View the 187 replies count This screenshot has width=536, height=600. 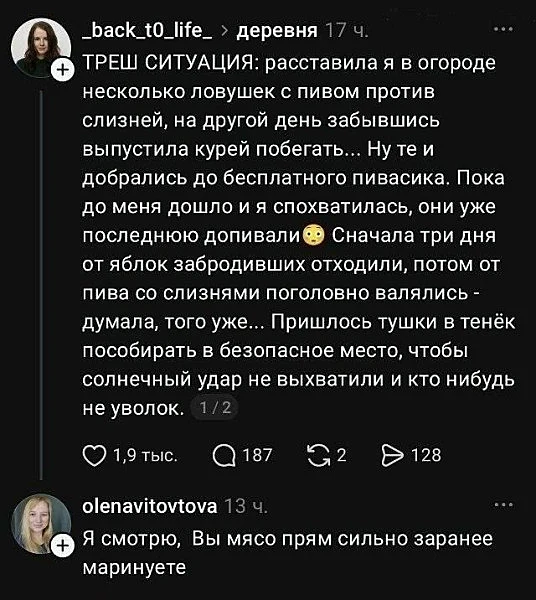coord(257,455)
